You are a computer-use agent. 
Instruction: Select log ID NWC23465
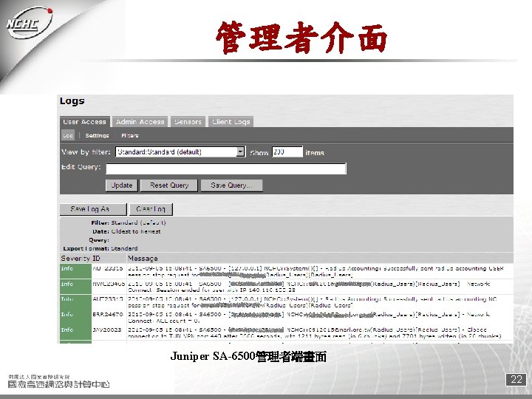[109, 284]
